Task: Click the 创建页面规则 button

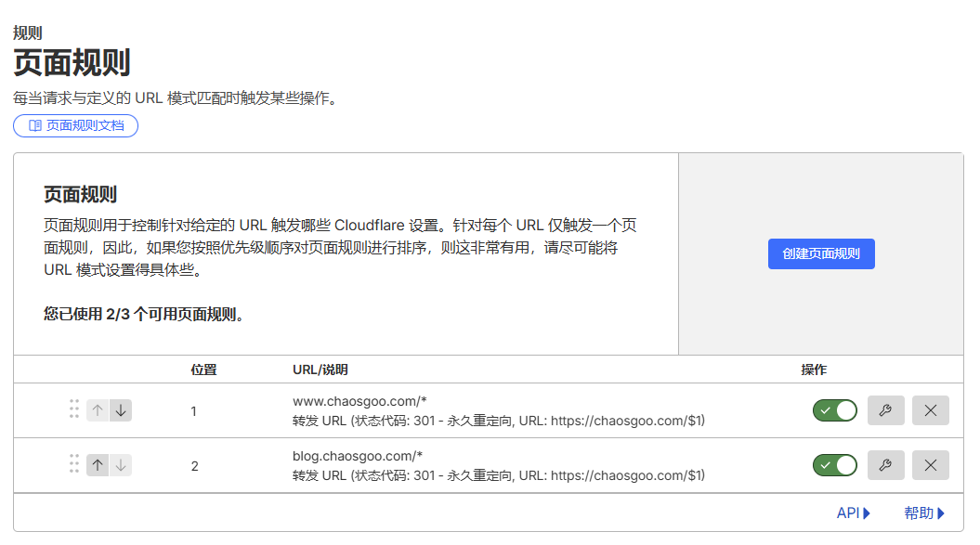Action: click(821, 254)
